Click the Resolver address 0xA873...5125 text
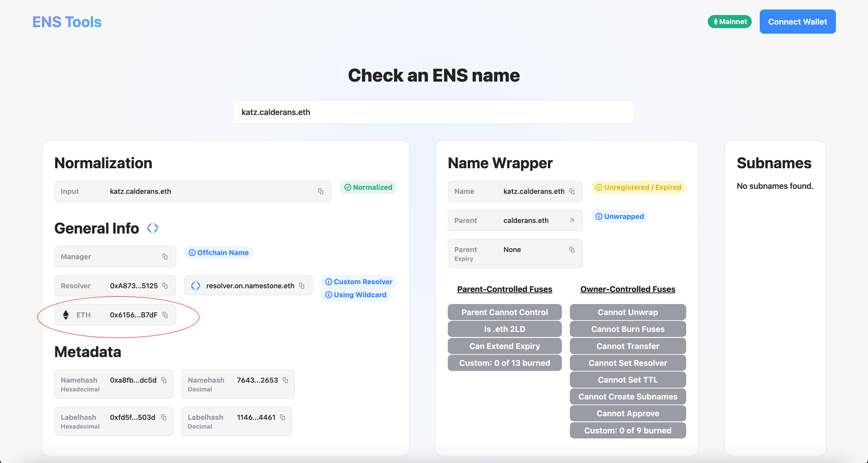The image size is (868, 463). 134,286
